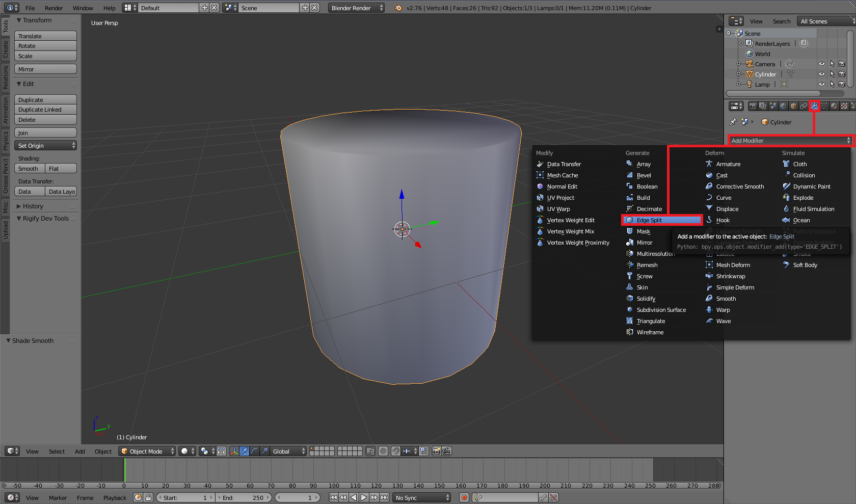
Task: Click the OpenGL render image camera icon
Action: tap(437, 451)
